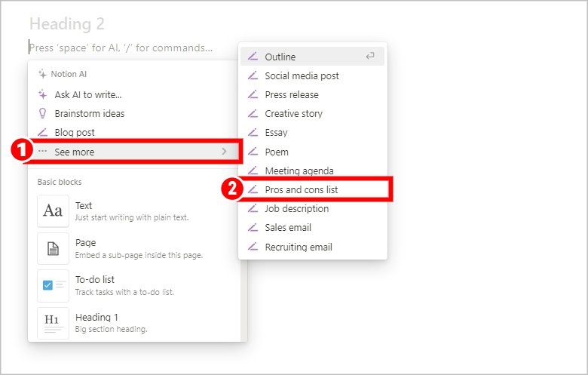The width and height of the screenshot is (588, 375).
Task: Insert a Text basic block
Action: click(135, 211)
